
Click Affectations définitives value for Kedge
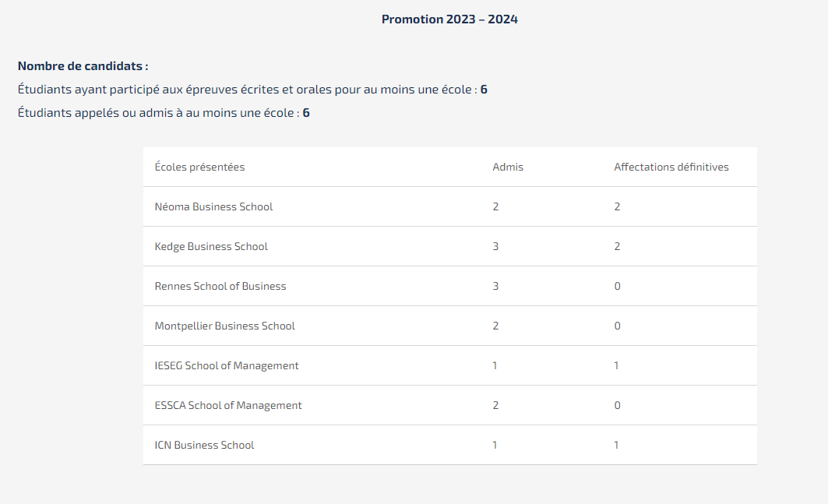[617, 246]
